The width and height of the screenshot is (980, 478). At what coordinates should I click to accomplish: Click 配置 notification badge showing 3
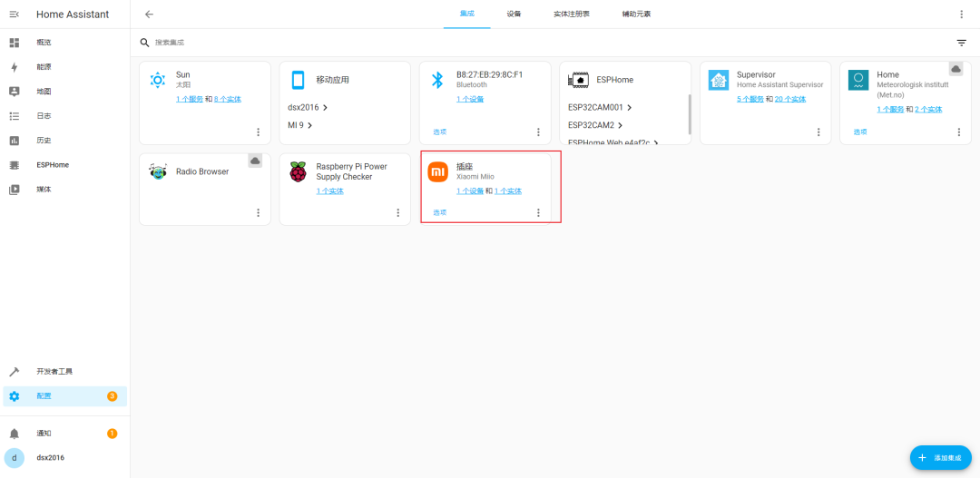tap(112, 396)
